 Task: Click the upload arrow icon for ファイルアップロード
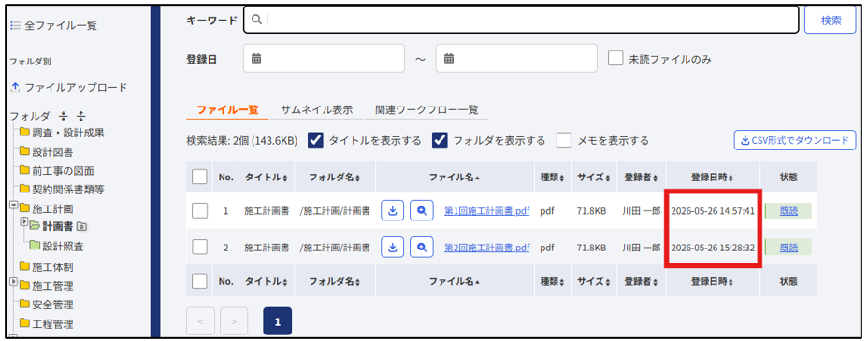coord(16,87)
